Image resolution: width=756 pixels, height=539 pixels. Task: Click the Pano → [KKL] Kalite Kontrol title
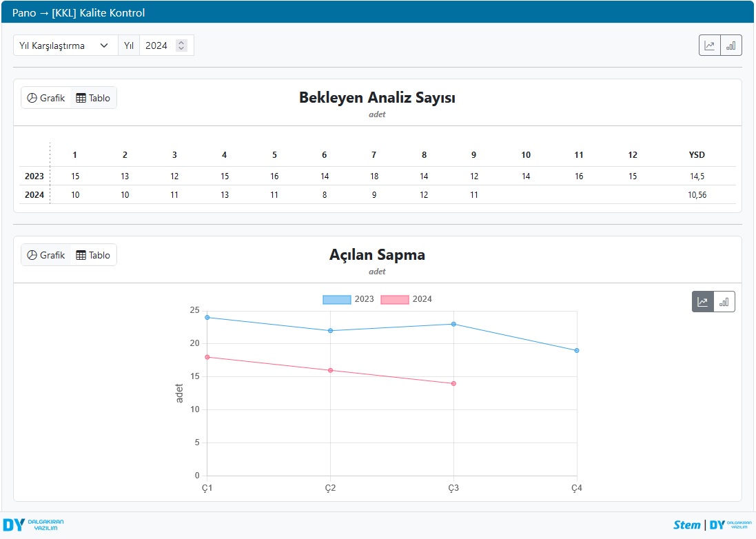click(x=79, y=12)
